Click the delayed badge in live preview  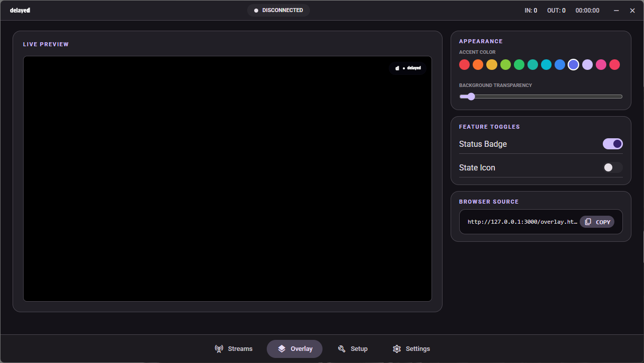tap(408, 68)
